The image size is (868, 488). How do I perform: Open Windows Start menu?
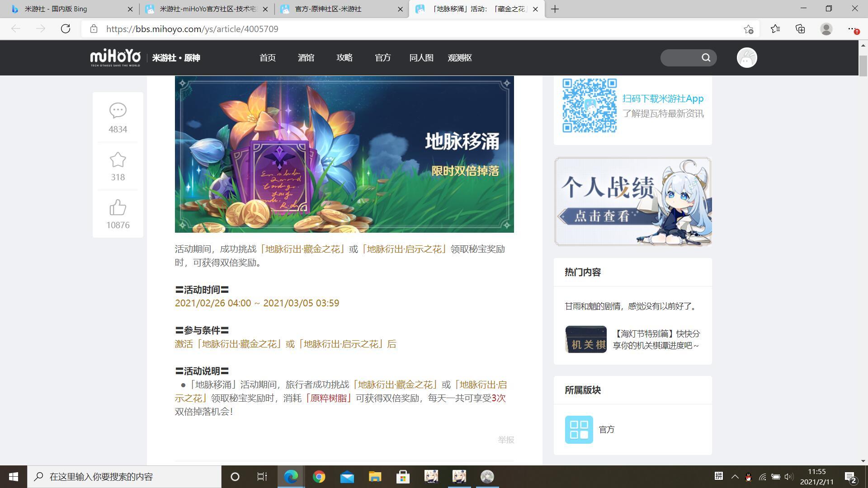[x=14, y=477]
